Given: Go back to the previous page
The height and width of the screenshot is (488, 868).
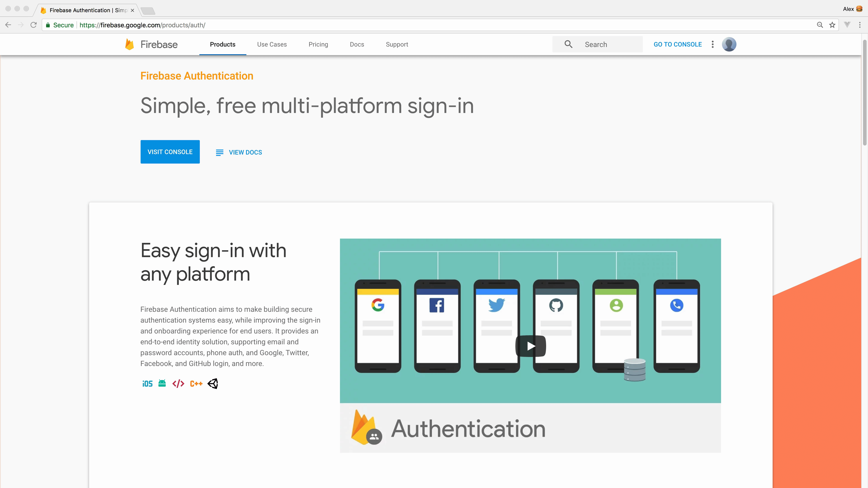Looking at the screenshot, I should click(x=8, y=25).
